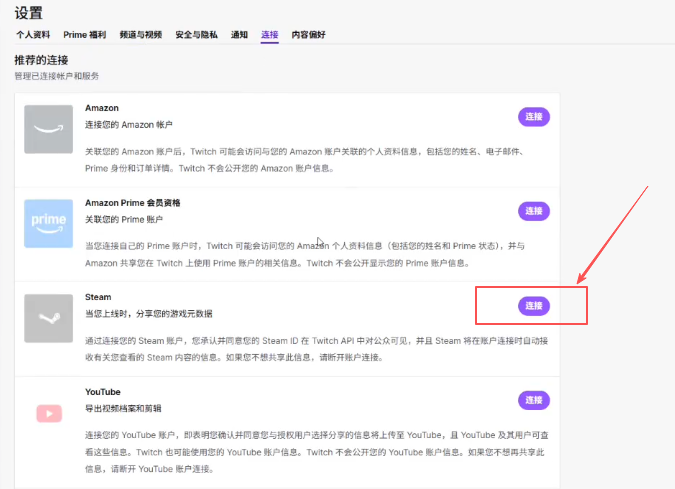This screenshot has height=489, width=675.
Task: Click the Amazon Prime 会员资格 heading
Action: point(132,202)
